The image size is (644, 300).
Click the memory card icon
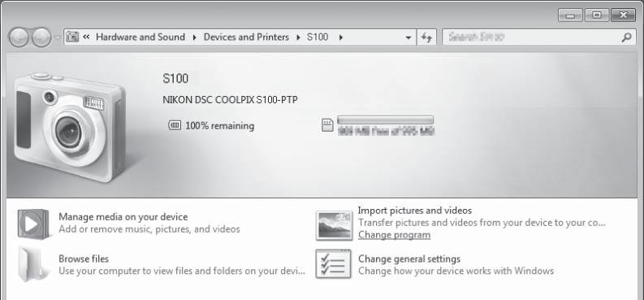327,125
